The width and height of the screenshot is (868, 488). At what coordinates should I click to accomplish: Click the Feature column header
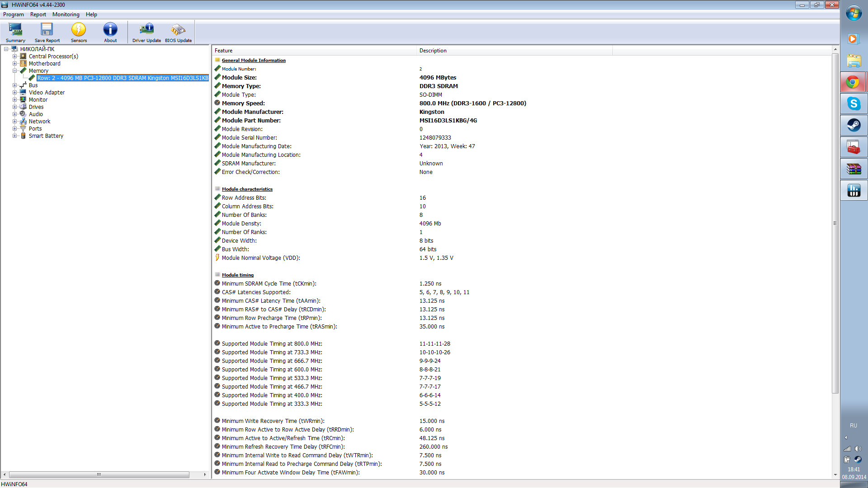[314, 51]
